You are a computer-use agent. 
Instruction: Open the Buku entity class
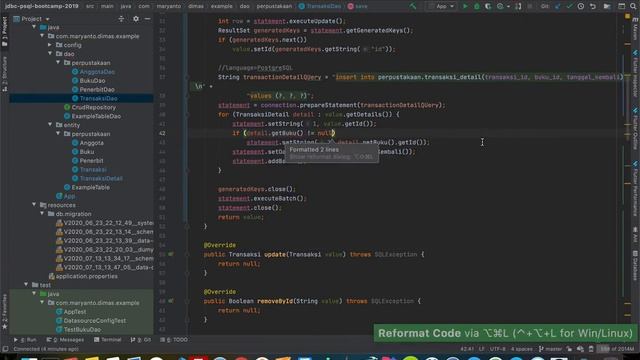83,152
